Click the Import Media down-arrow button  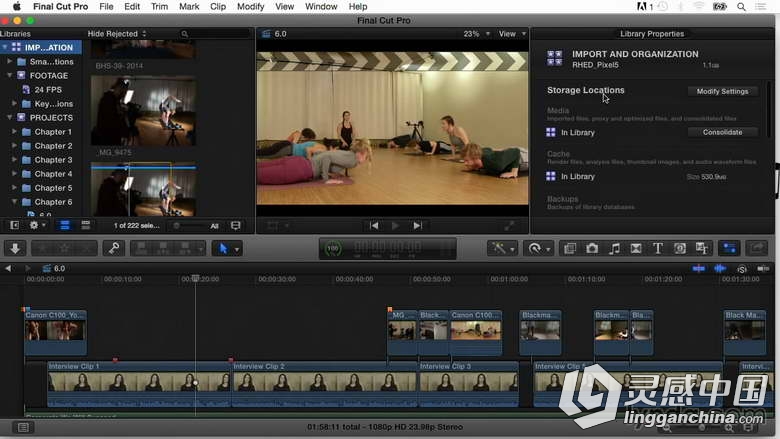(x=15, y=248)
